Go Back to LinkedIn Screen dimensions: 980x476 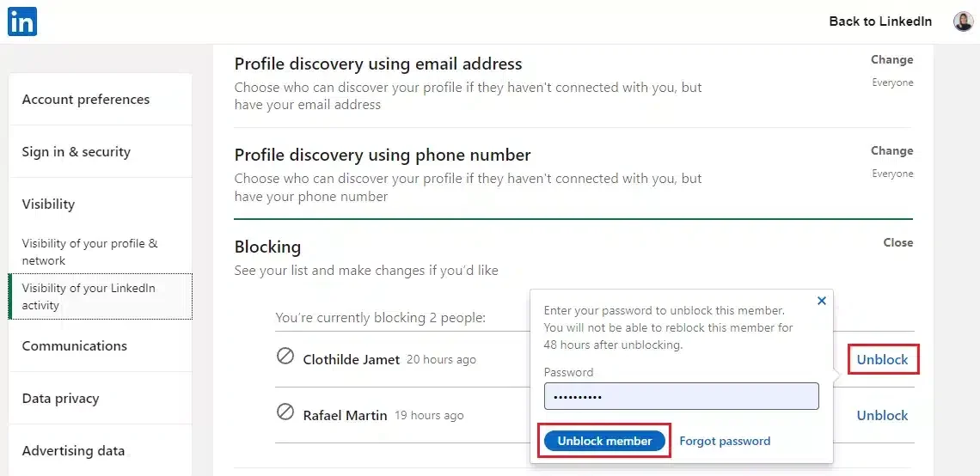pos(880,21)
